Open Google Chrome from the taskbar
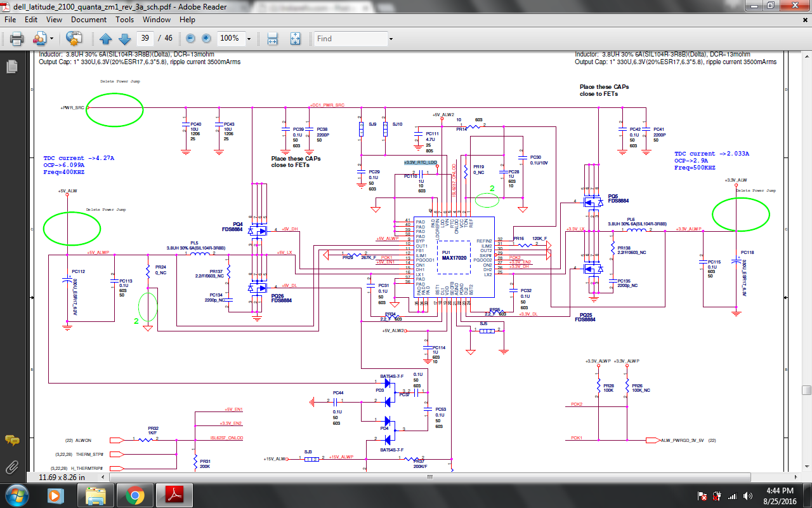Image resolution: width=812 pixels, height=508 pixels. (134, 494)
